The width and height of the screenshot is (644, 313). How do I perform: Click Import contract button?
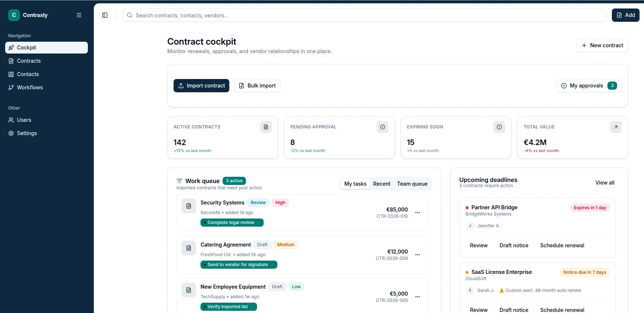[x=201, y=86]
